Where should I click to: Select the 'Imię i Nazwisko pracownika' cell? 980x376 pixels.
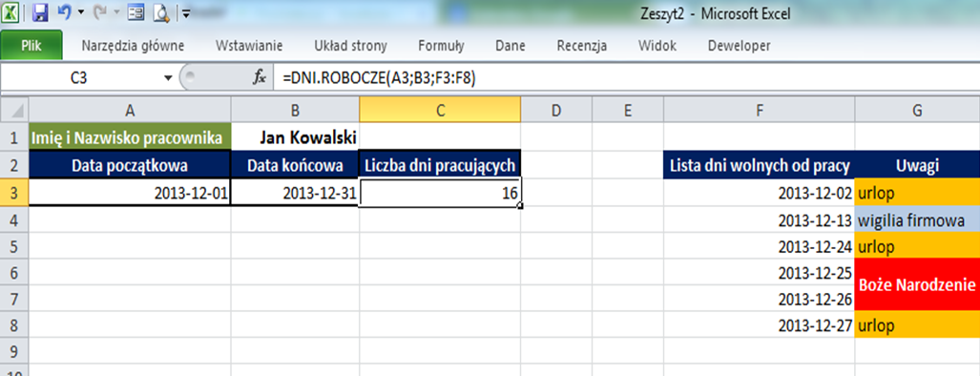(x=130, y=137)
